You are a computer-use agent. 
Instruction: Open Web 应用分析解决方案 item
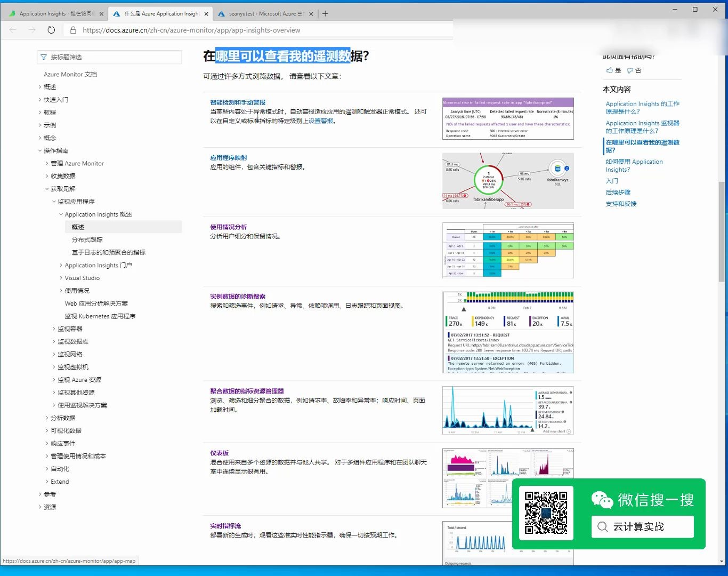click(x=96, y=303)
